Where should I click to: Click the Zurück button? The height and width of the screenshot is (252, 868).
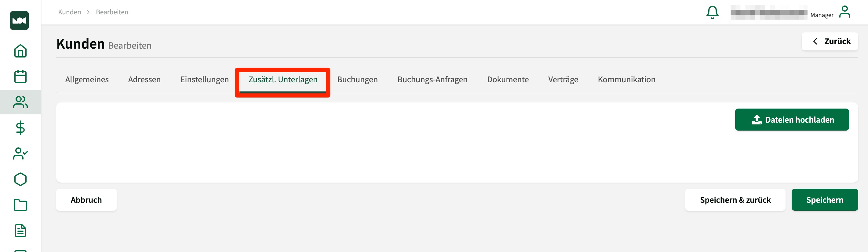pyautogui.click(x=830, y=42)
